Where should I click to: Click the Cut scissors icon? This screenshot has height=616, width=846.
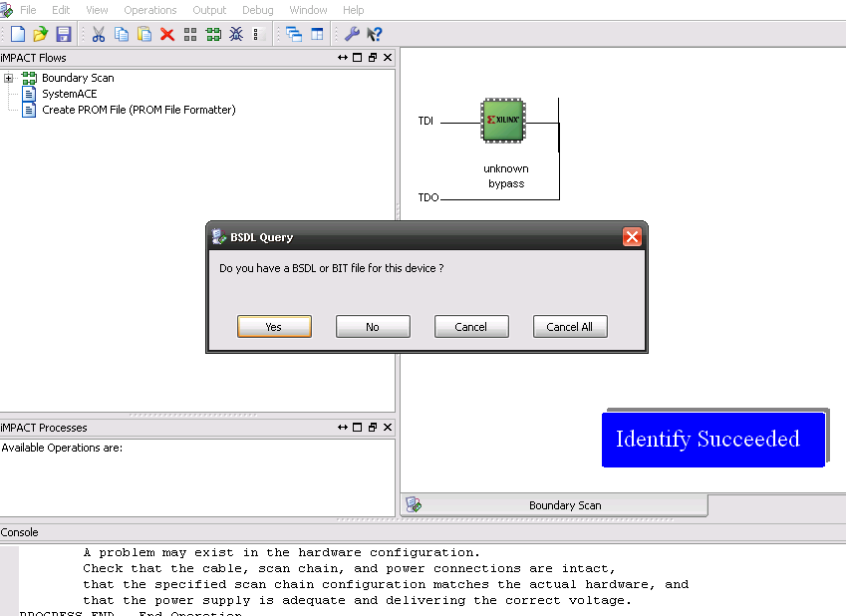pos(99,34)
